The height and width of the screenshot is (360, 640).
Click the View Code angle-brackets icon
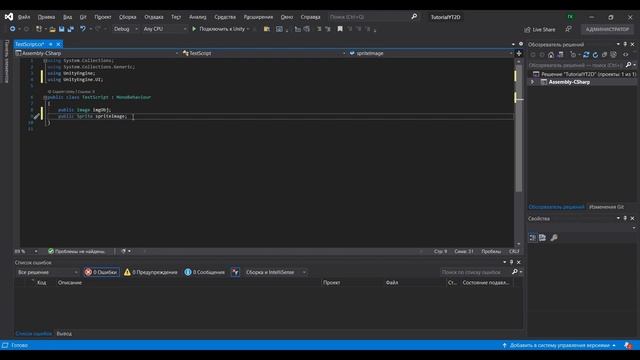tap(626, 55)
